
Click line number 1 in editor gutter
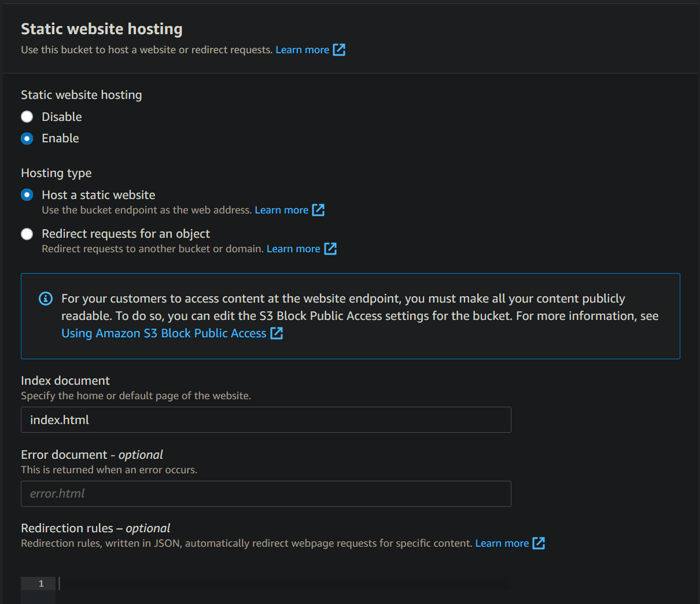click(40, 584)
